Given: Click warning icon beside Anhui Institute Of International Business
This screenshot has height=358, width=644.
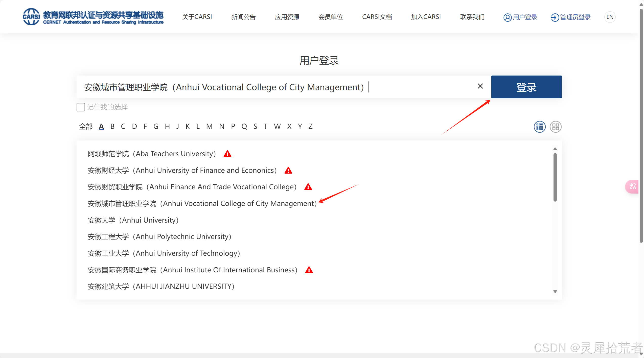Looking at the screenshot, I should click(309, 270).
